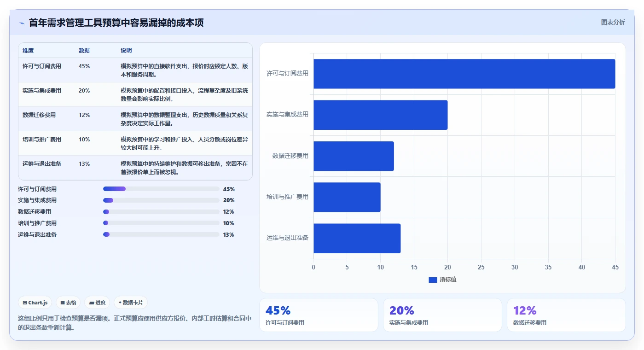
Task: Click the blue icon before the page title
Action: coord(22,23)
